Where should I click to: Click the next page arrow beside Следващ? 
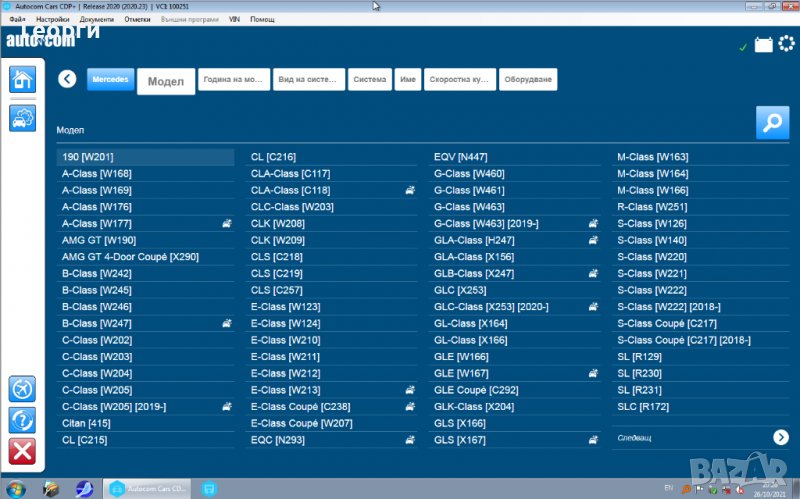click(x=780, y=437)
